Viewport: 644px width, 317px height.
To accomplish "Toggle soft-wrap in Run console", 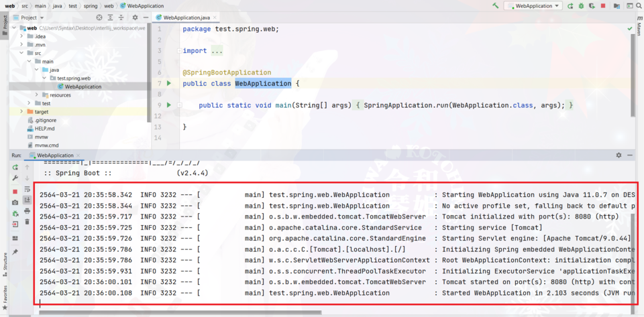I will (27, 189).
